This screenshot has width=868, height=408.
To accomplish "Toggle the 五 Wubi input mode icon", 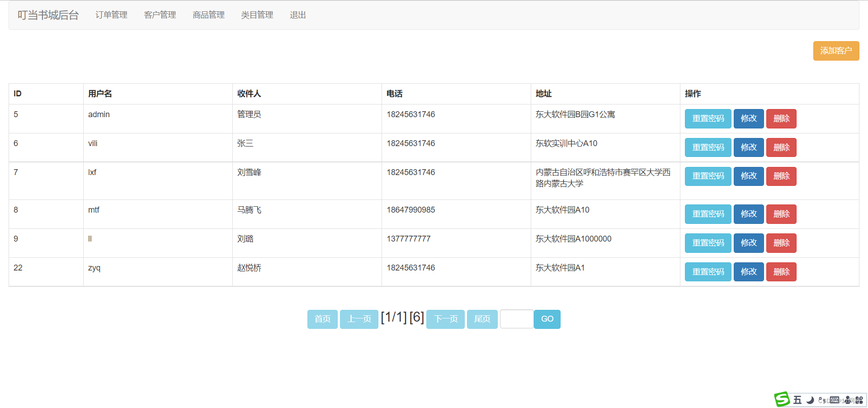I will pyautogui.click(x=797, y=400).
